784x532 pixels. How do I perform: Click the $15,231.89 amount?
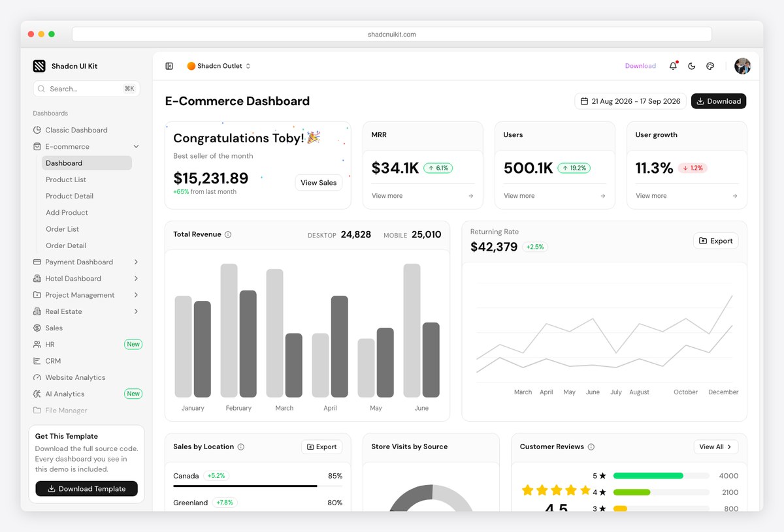click(211, 178)
